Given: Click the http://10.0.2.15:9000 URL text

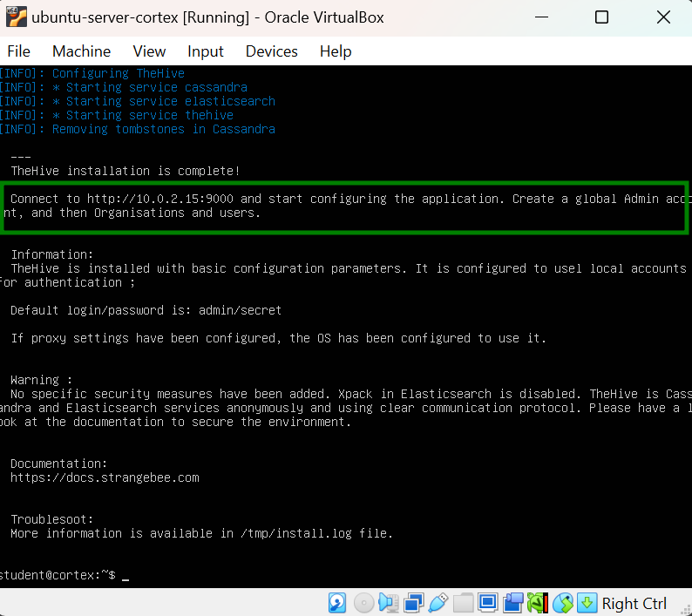Looking at the screenshot, I should 160,199.
